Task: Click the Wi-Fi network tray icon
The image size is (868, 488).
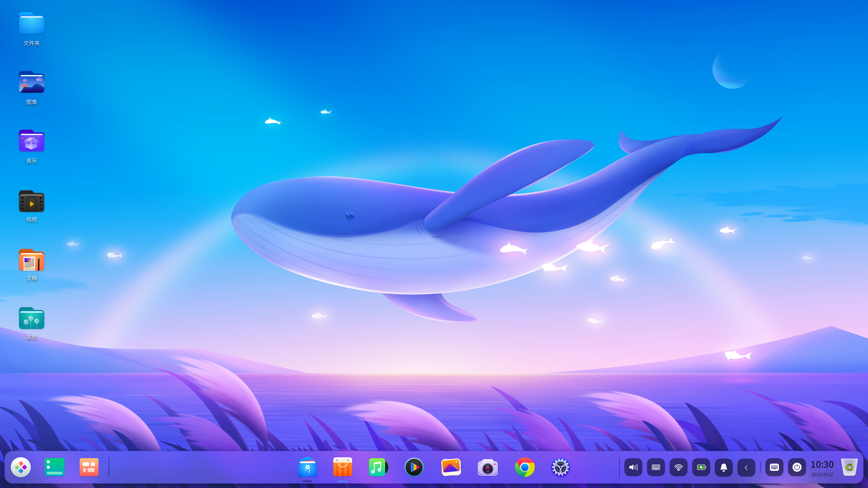Action: click(678, 467)
